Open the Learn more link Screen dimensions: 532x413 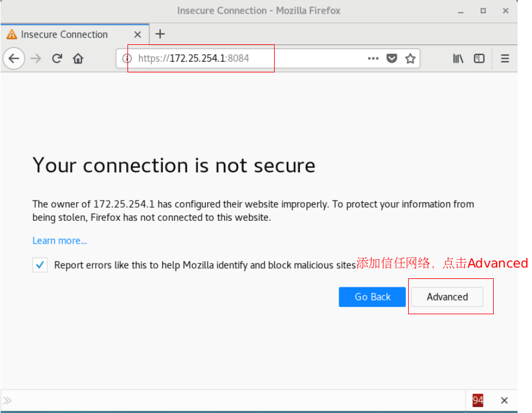click(60, 241)
